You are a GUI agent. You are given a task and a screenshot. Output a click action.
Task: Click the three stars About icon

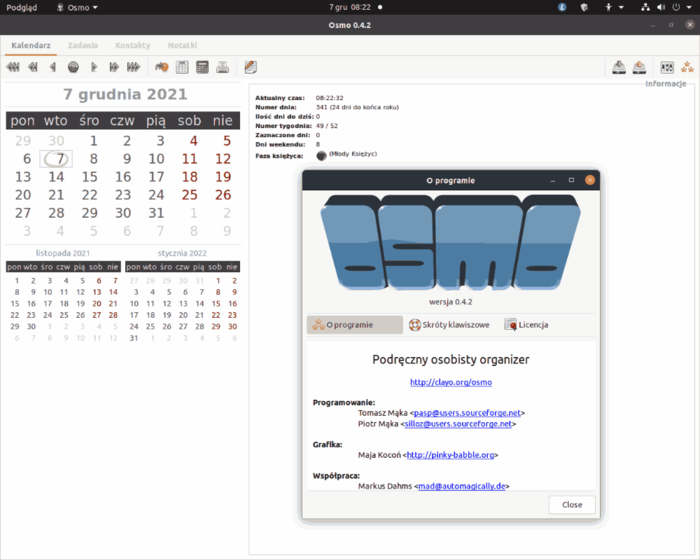688,67
